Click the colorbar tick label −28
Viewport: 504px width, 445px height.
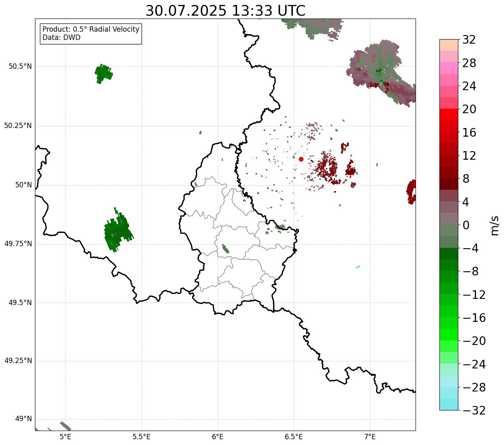474,387
